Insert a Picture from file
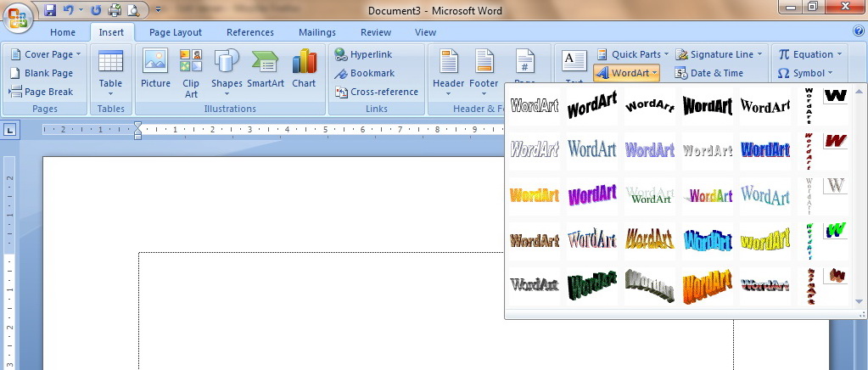This screenshot has height=370, width=868. [155, 69]
